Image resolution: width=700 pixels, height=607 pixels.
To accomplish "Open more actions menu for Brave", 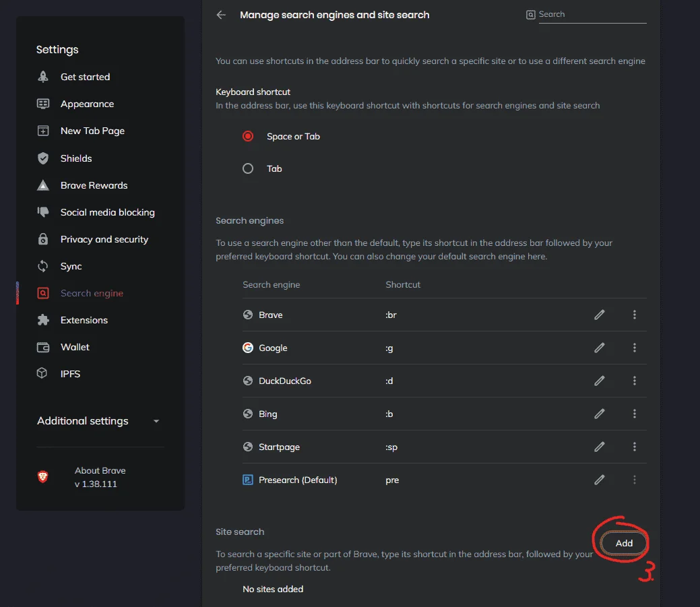I will [635, 315].
